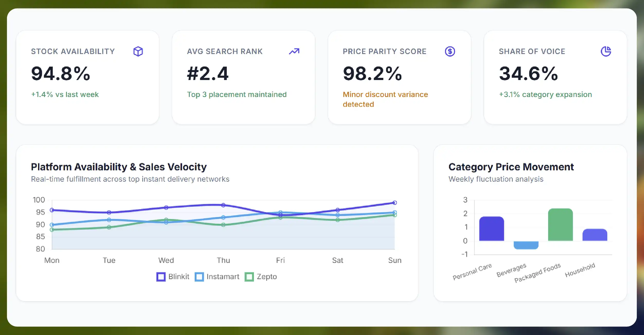This screenshot has width=644, height=335.
Task: Click Blinkit's Wednesday data point
Action: tap(166, 208)
